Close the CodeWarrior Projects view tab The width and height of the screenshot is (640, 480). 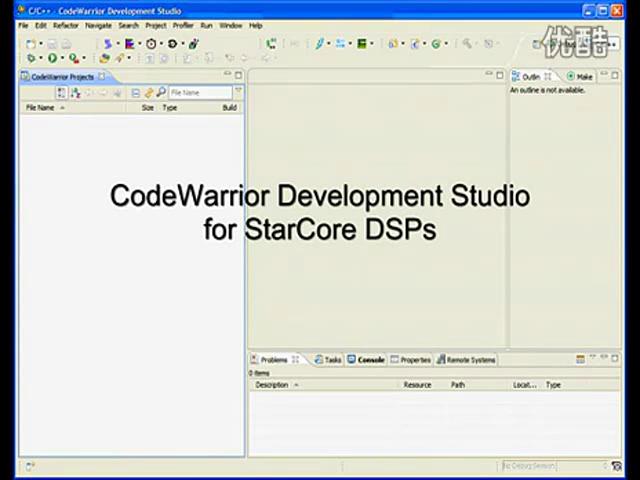click(102, 76)
